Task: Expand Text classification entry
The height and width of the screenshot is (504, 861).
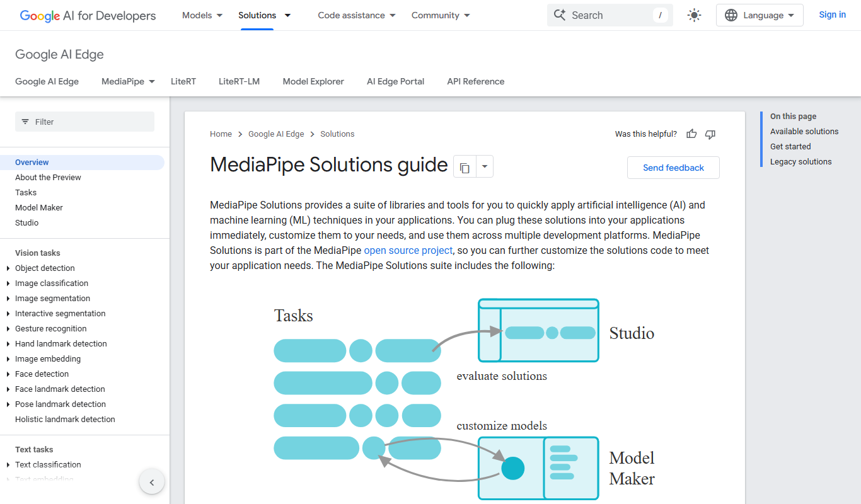Action: pyautogui.click(x=8, y=465)
